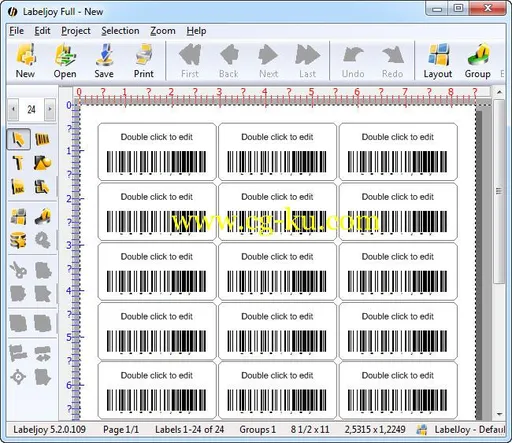Click the Next page button
This screenshot has height=443, width=512.
(268, 61)
